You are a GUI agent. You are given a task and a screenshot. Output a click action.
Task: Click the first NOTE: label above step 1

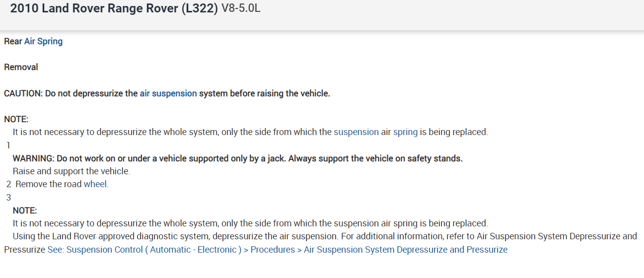[x=16, y=119]
